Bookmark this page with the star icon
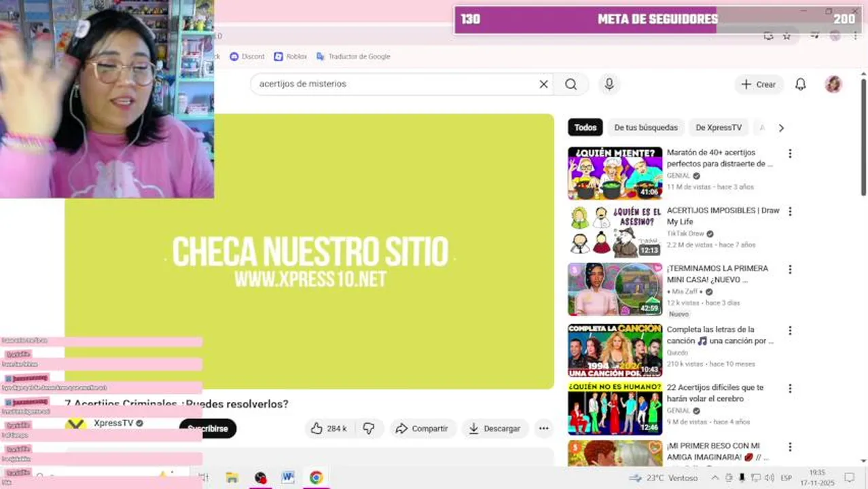The width and height of the screenshot is (868, 489). point(786,36)
